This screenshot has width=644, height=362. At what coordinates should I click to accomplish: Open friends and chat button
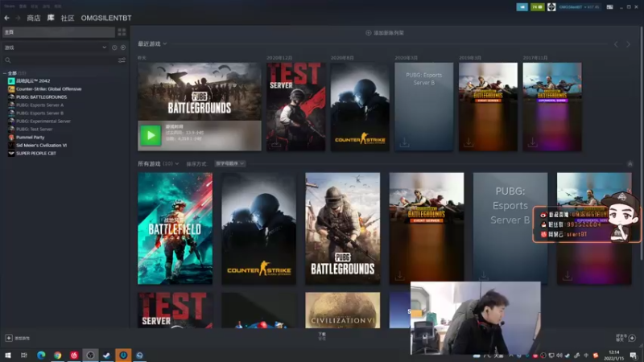(627, 338)
